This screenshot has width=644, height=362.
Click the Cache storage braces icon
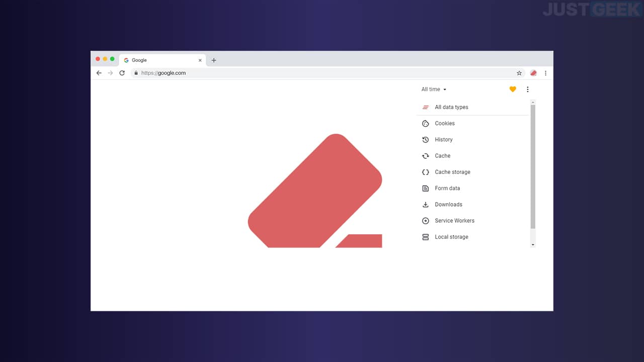coord(426,172)
